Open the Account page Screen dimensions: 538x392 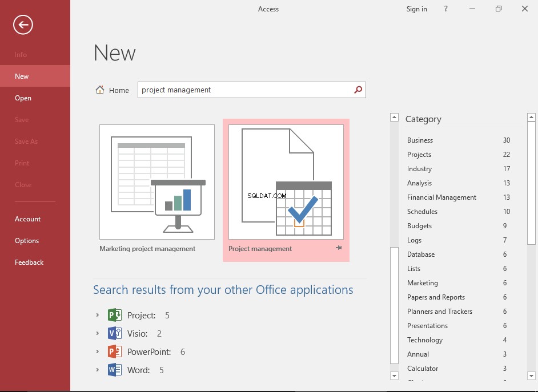coord(35,219)
